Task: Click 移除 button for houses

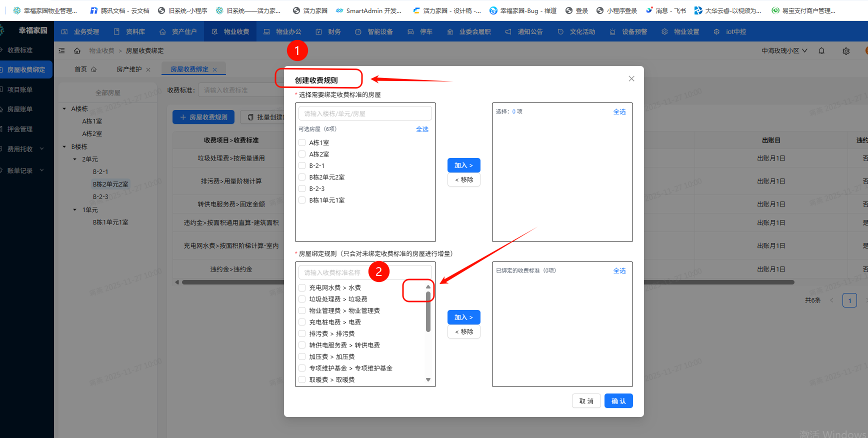Action: tap(464, 179)
